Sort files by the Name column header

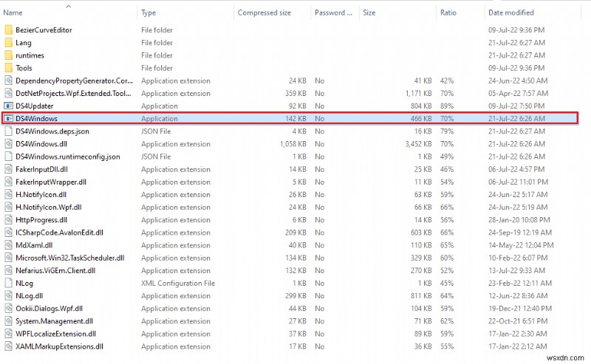coord(13,13)
